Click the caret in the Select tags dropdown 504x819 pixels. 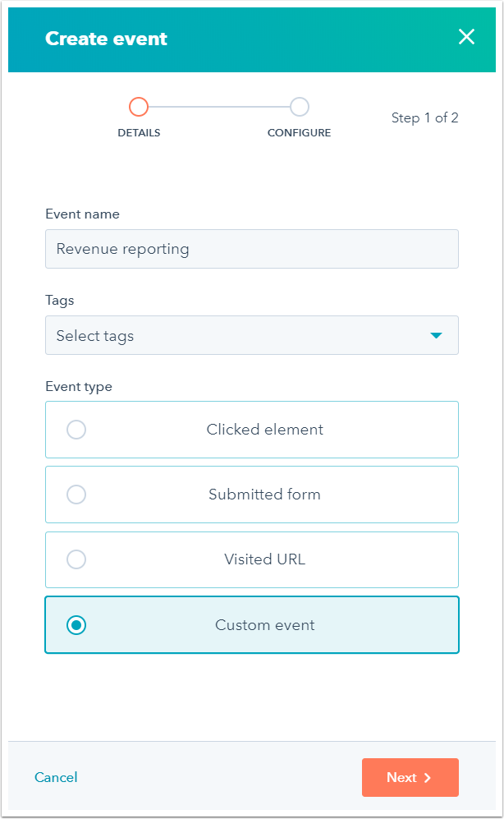[437, 335]
